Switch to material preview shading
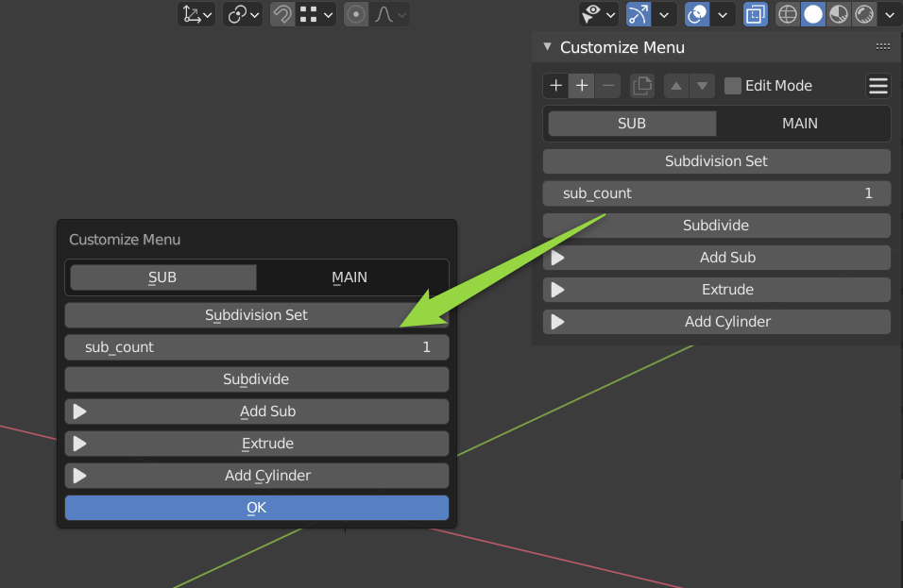This screenshot has height=588, width=903. (839, 14)
